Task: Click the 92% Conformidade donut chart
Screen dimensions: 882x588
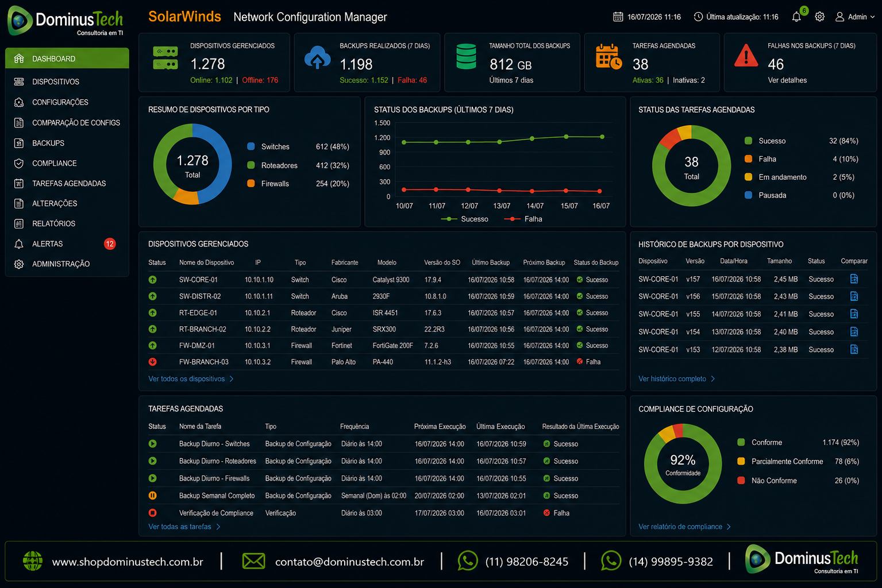Action: (683, 463)
